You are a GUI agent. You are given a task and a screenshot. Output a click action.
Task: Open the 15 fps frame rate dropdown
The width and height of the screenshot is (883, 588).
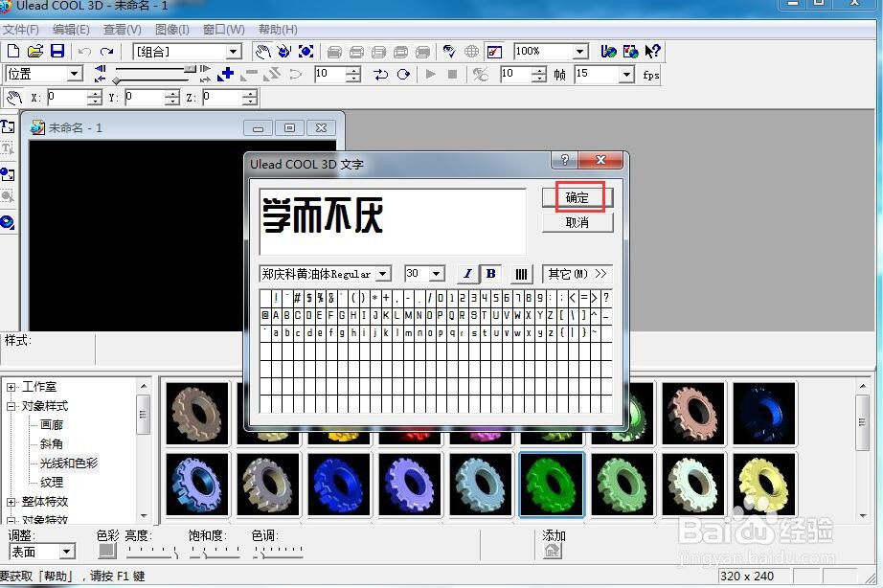coord(626,74)
